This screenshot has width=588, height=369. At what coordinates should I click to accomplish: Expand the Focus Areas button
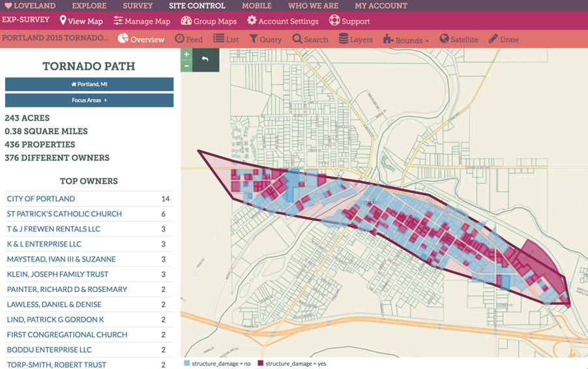[89, 100]
